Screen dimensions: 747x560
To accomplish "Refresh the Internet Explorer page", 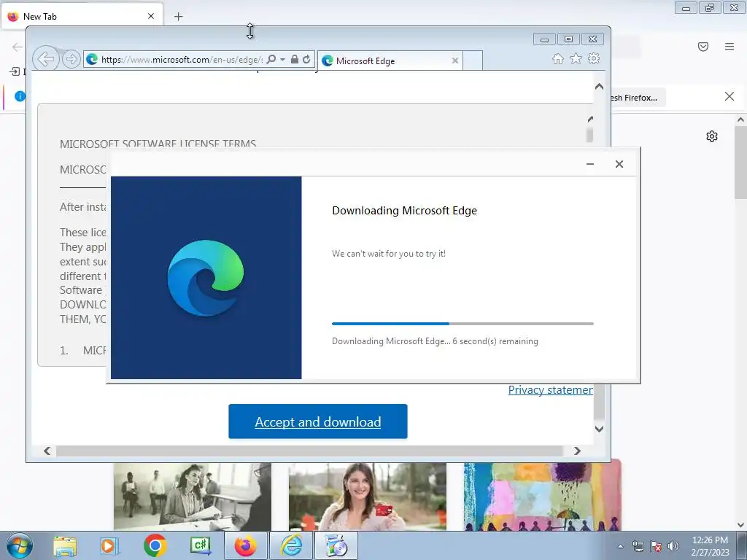I will pyautogui.click(x=307, y=59).
